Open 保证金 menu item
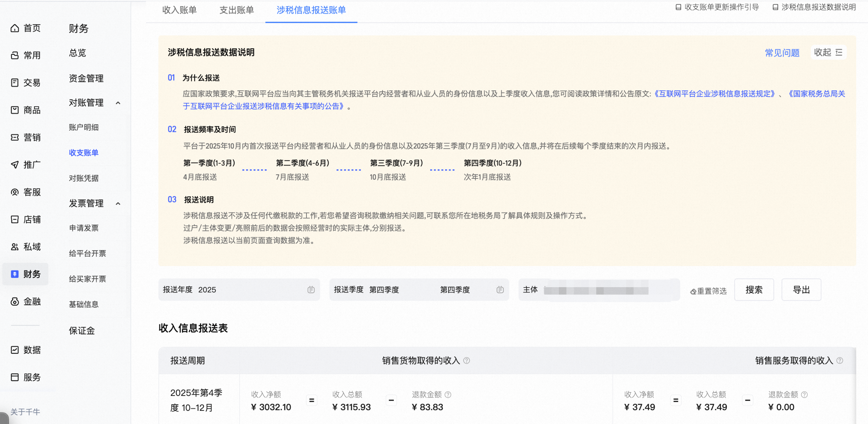The width and height of the screenshot is (868, 424). (x=82, y=330)
